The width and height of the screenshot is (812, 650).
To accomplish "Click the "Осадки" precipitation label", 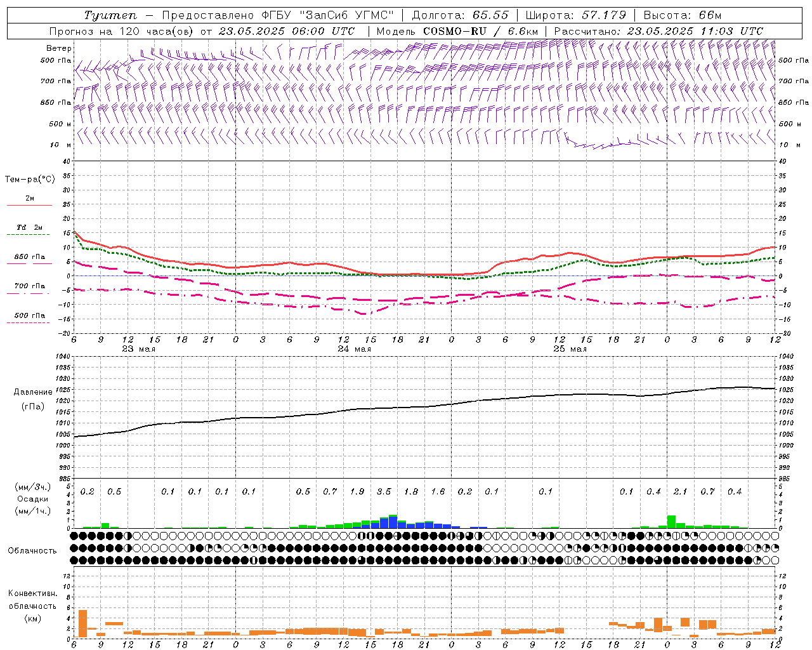I will (33, 499).
